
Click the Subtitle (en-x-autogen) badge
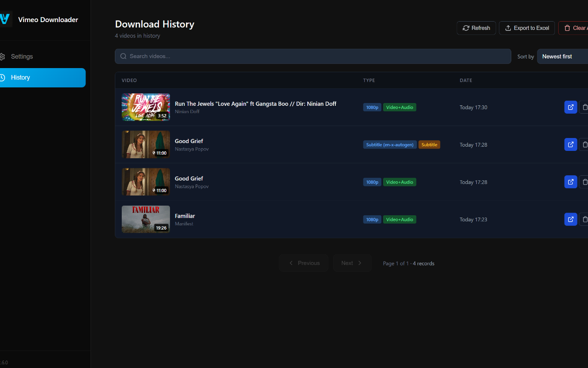(390, 144)
